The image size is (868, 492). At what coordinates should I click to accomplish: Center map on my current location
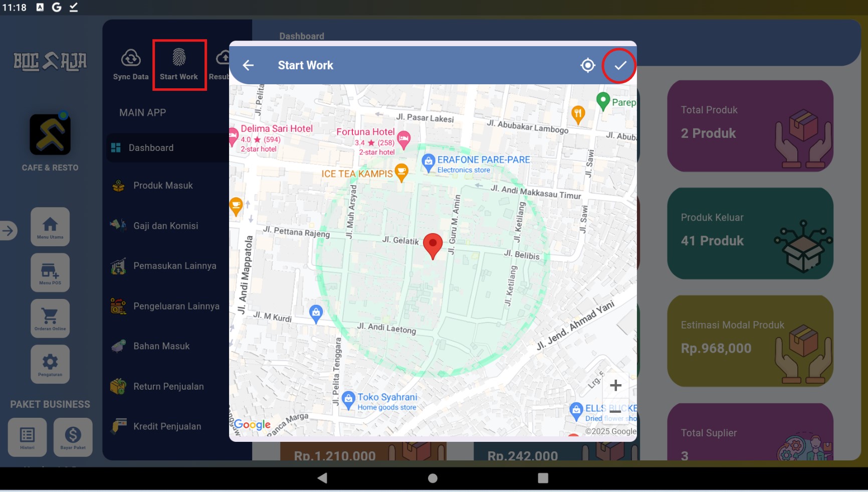587,65
